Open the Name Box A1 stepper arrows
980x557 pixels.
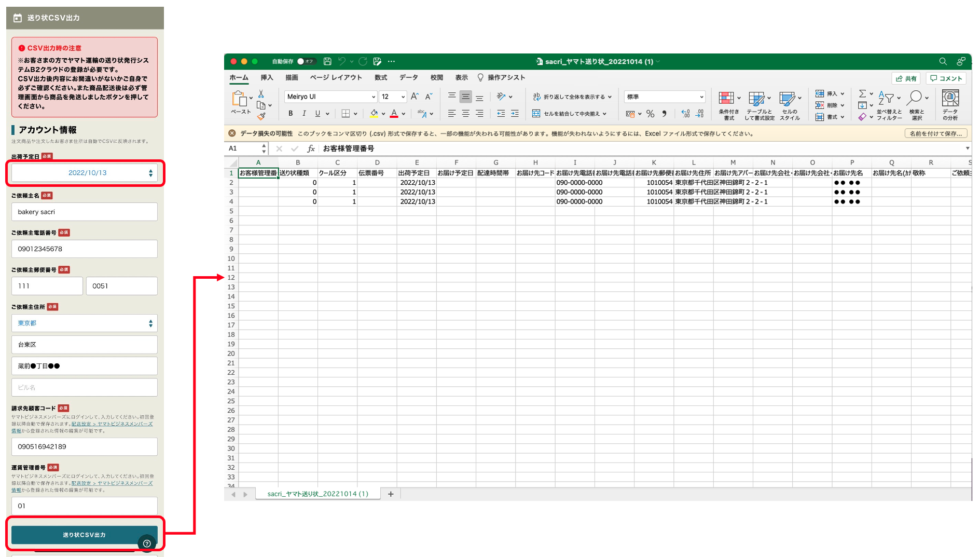[264, 148]
